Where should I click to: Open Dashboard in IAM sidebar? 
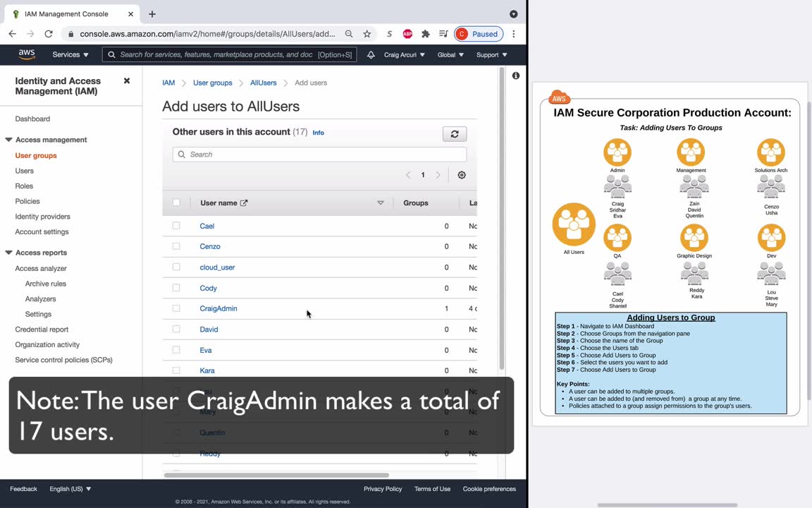(32, 119)
